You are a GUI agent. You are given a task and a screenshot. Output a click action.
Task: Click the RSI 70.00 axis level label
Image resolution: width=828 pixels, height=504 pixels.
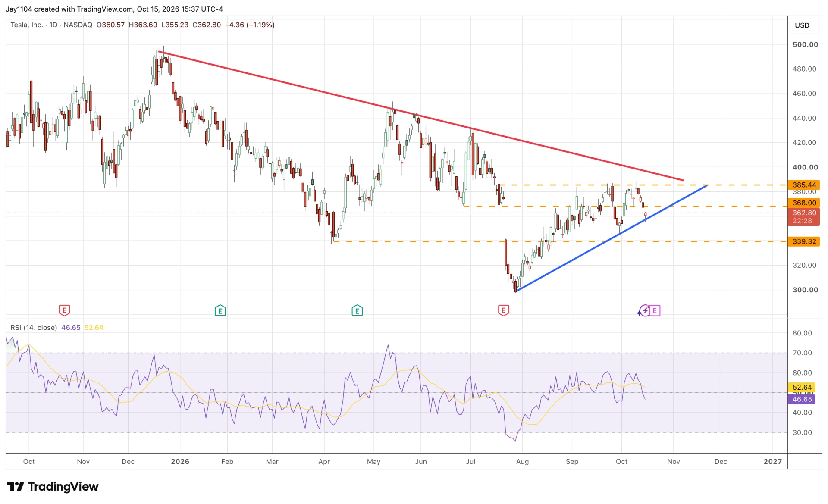(x=802, y=353)
